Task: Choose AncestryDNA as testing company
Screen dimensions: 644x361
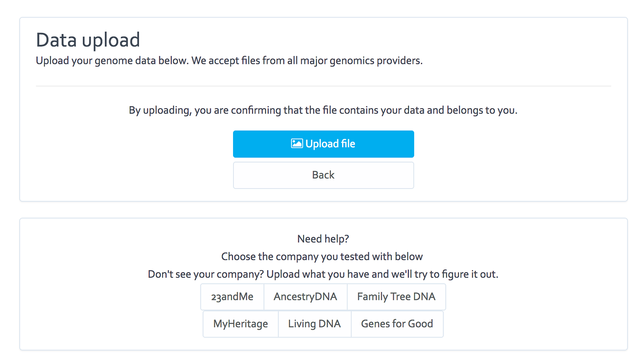Action: tap(305, 297)
